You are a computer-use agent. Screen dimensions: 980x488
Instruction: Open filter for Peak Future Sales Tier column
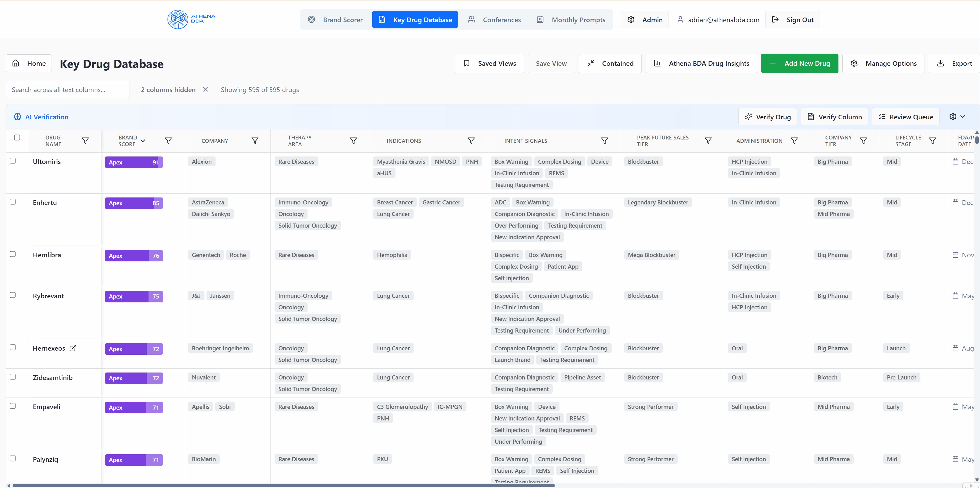708,141
